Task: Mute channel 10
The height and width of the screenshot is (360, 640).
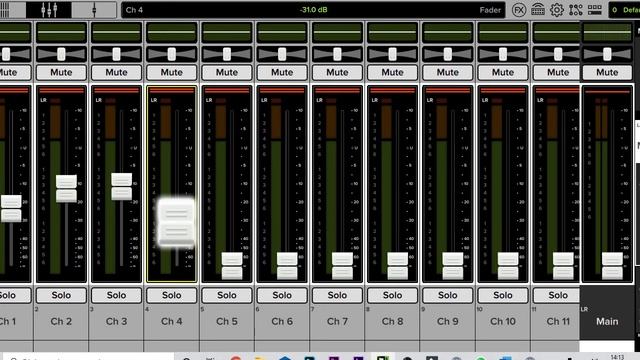Action: coord(503,72)
